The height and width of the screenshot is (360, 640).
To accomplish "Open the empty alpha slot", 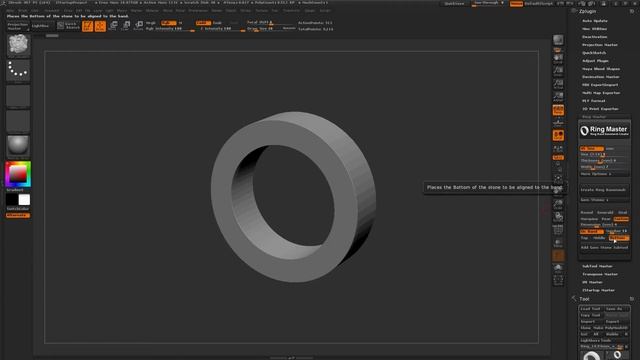I will click(x=18, y=96).
